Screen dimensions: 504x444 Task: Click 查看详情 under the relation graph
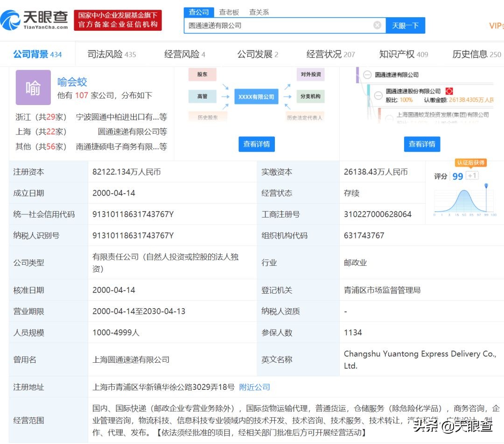[257, 144]
